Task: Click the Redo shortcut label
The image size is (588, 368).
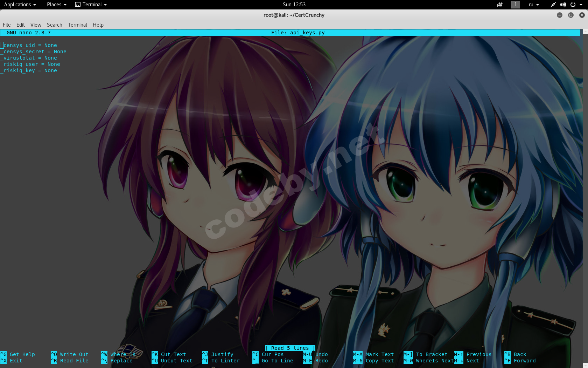Action: (x=322, y=361)
